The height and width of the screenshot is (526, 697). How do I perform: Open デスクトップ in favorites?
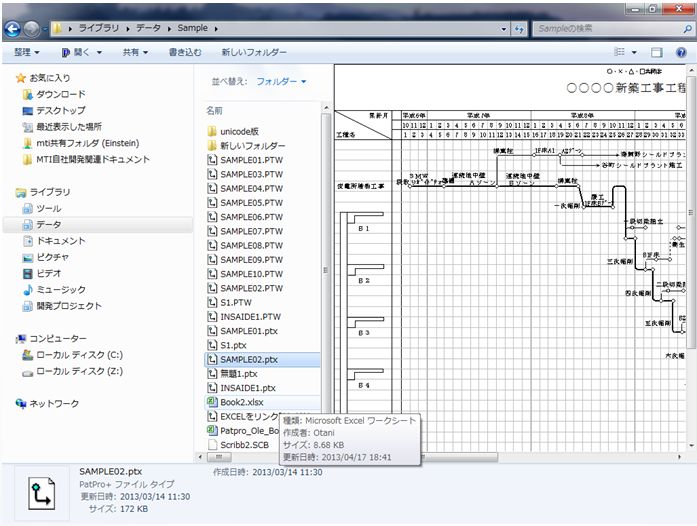pyautogui.click(x=60, y=110)
